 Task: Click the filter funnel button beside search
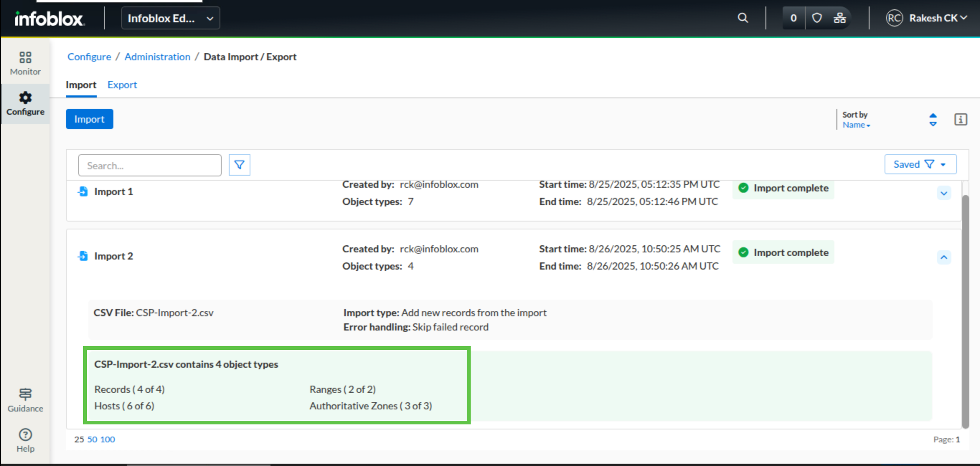[x=239, y=165]
